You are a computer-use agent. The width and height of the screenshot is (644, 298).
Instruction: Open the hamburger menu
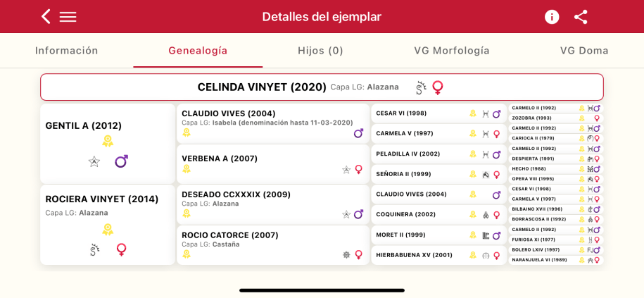pos(68,16)
